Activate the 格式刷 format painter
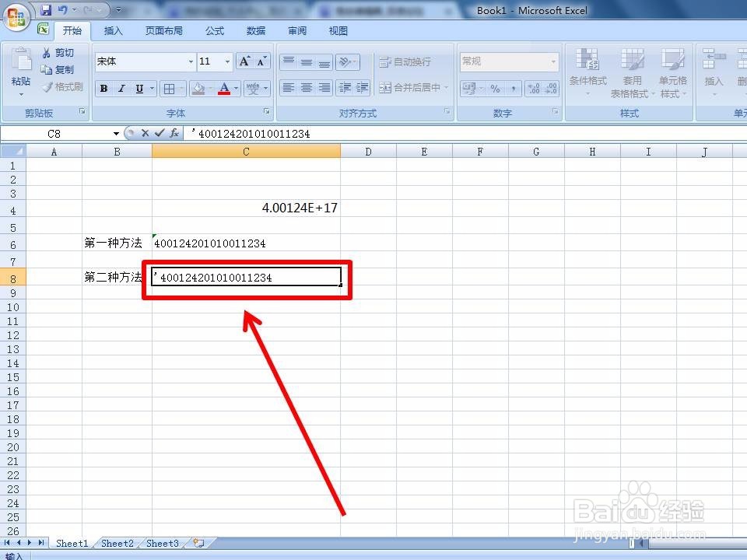The width and height of the screenshot is (747, 560). (62, 86)
